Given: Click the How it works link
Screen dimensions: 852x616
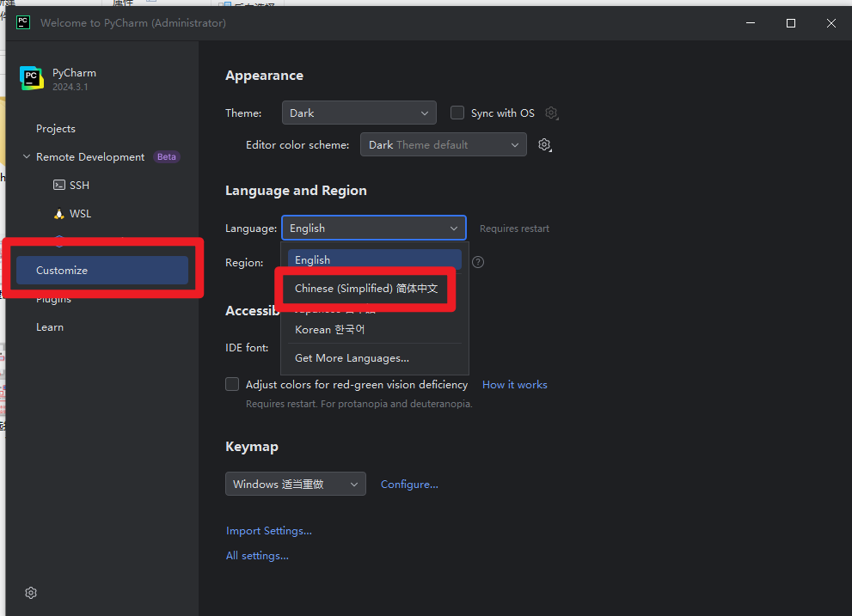Looking at the screenshot, I should coord(515,385).
